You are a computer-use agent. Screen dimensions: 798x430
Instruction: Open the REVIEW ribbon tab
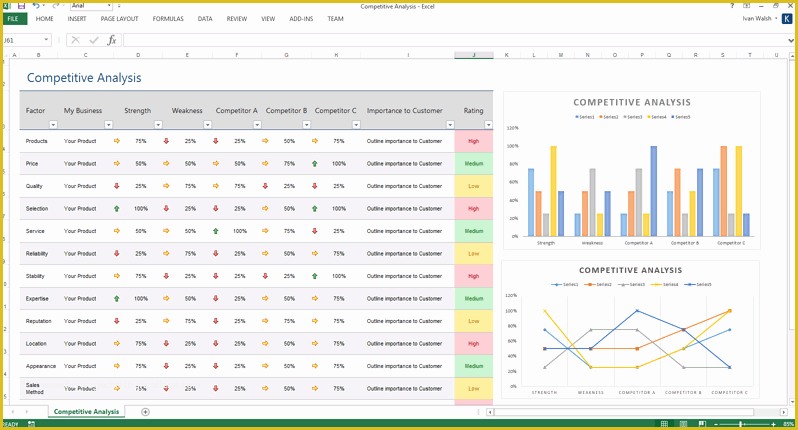pyautogui.click(x=237, y=19)
